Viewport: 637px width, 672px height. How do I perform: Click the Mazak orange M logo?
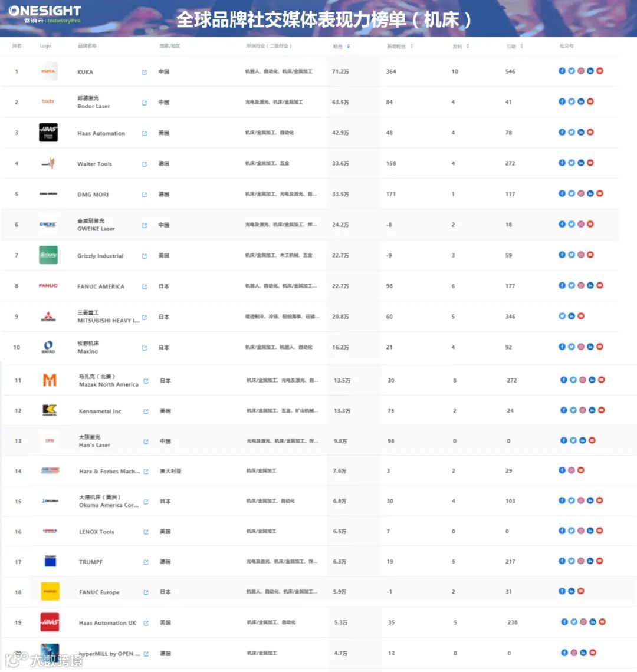pyautogui.click(x=50, y=380)
